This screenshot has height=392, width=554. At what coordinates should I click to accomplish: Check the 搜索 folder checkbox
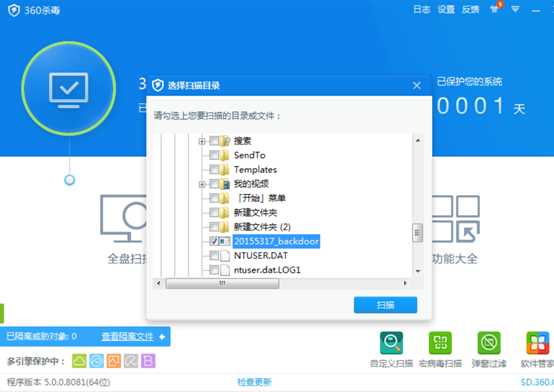click(214, 141)
